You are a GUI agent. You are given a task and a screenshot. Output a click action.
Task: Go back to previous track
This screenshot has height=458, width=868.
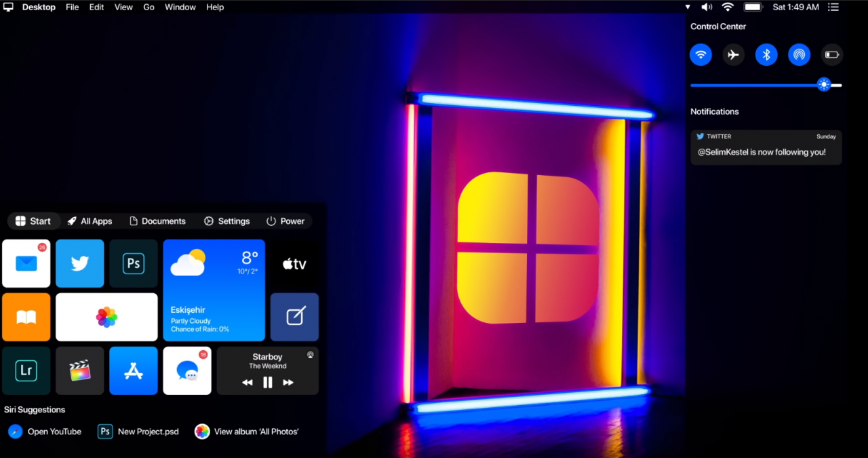point(248,383)
